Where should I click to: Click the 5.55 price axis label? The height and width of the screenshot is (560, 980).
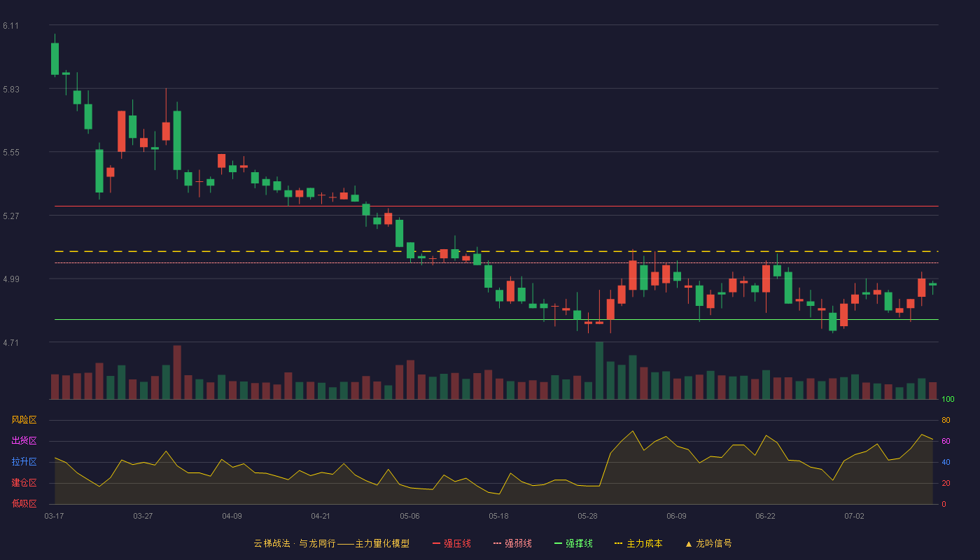coord(10,153)
